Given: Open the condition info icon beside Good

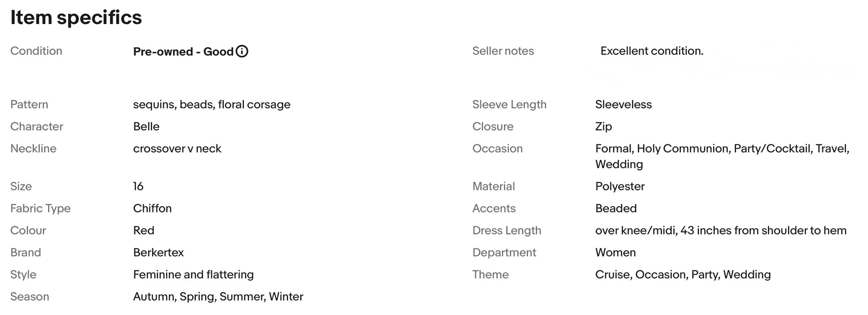Looking at the screenshot, I should [242, 52].
